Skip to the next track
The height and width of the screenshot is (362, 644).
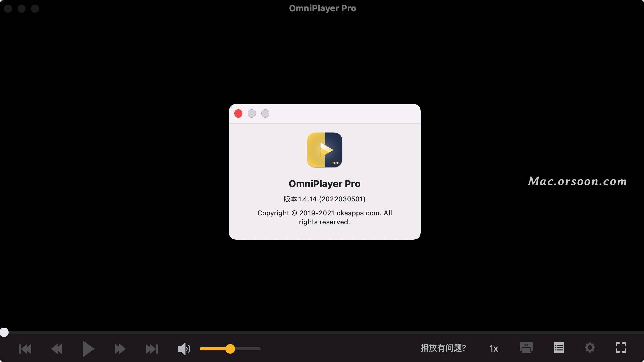(x=152, y=348)
